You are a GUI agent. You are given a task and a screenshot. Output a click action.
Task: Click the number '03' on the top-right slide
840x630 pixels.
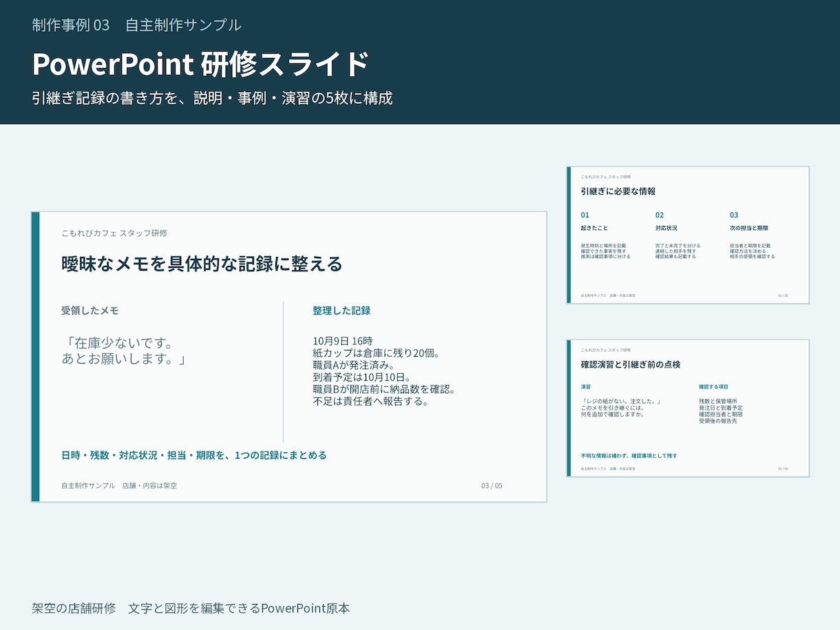[x=734, y=215]
